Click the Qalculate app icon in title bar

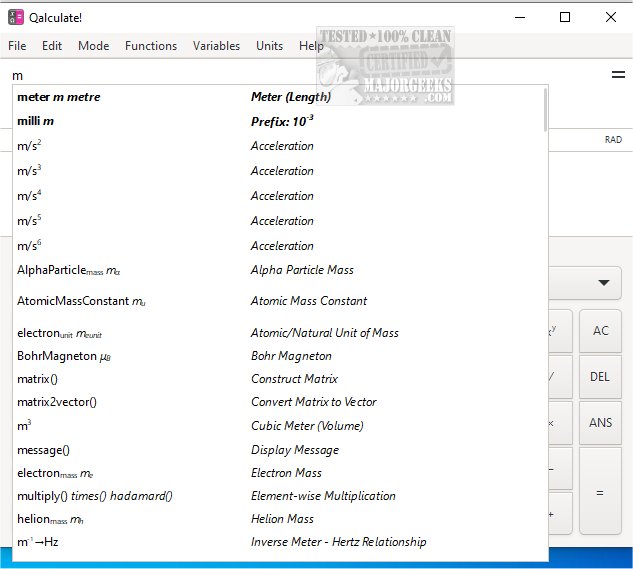click(x=17, y=17)
